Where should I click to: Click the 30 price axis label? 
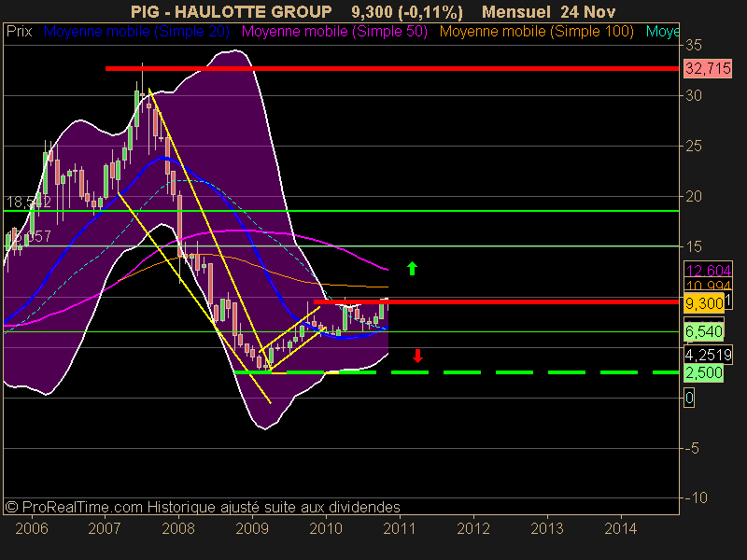click(694, 96)
